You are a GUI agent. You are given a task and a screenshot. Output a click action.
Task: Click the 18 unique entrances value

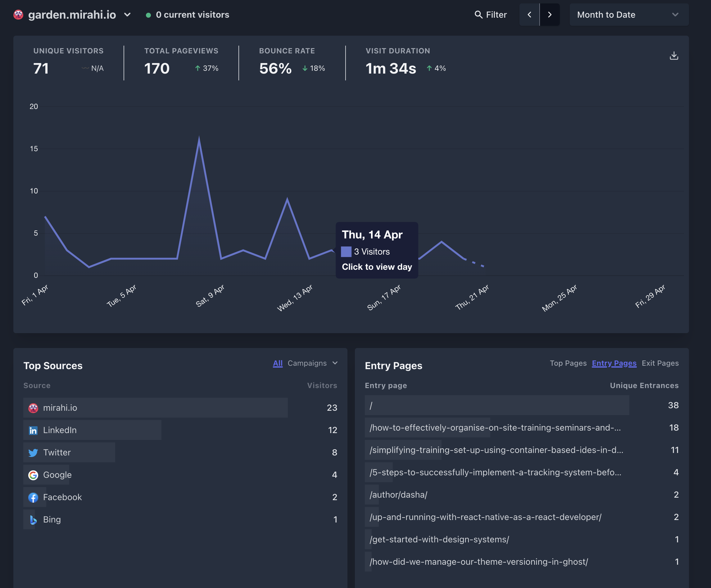click(x=674, y=428)
